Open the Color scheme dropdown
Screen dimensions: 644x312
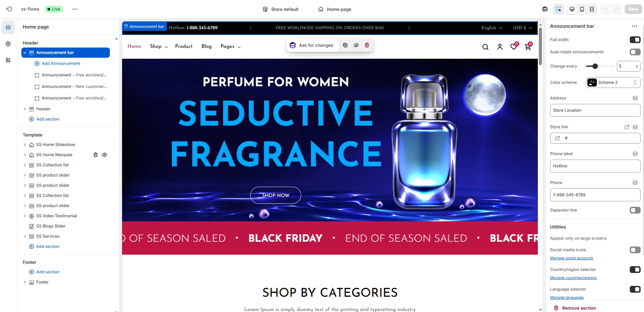pos(613,82)
